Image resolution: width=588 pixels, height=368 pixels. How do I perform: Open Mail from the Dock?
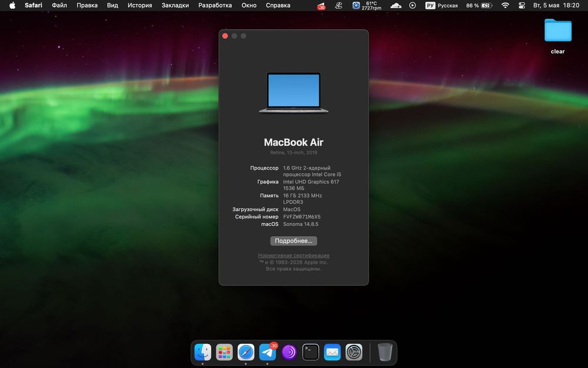point(332,352)
